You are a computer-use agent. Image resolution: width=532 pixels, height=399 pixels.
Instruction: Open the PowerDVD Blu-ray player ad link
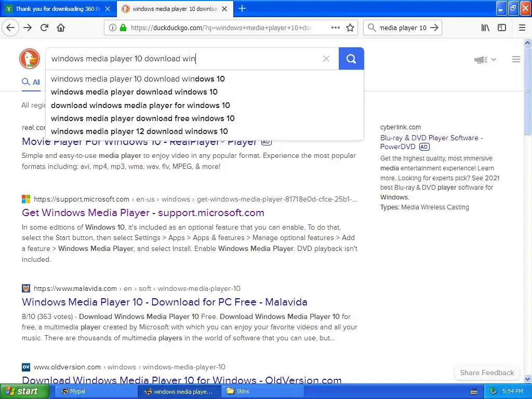pos(431,142)
